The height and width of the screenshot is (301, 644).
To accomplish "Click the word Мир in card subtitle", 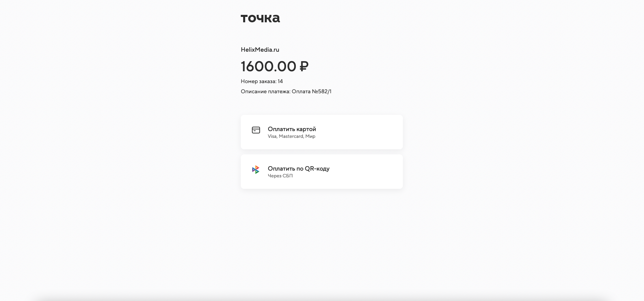I will (310, 136).
